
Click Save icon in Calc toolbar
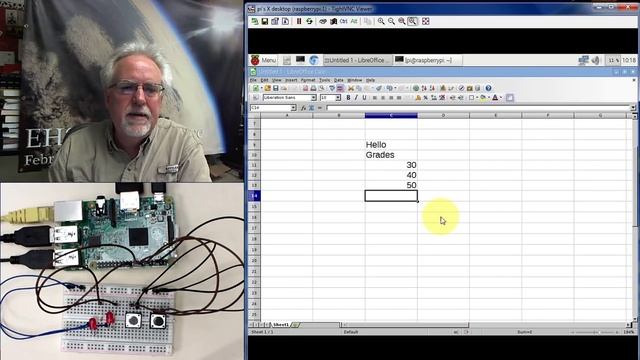[276, 88]
